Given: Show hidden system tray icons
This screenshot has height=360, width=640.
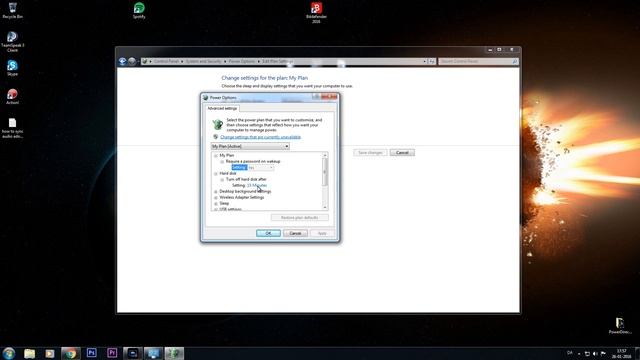Looking at the screenshot, I should tap(579, 353).
